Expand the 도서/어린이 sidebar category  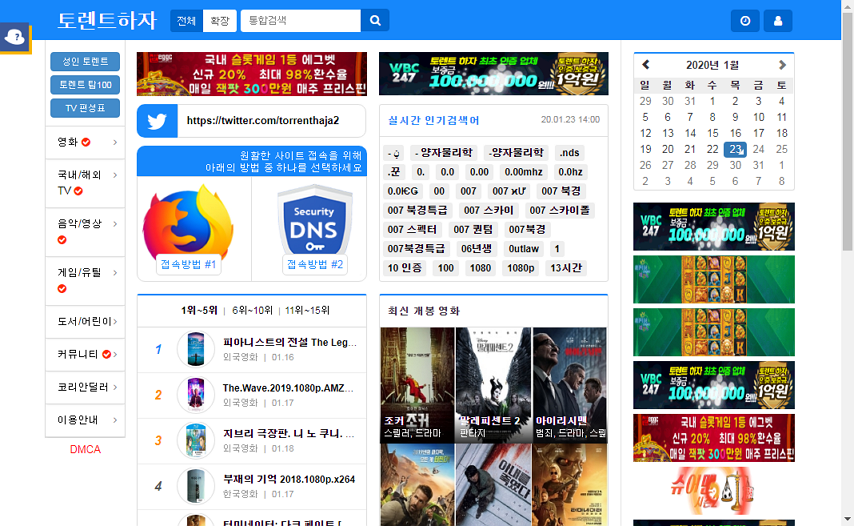pyautogui.click(x=86, y=322)
